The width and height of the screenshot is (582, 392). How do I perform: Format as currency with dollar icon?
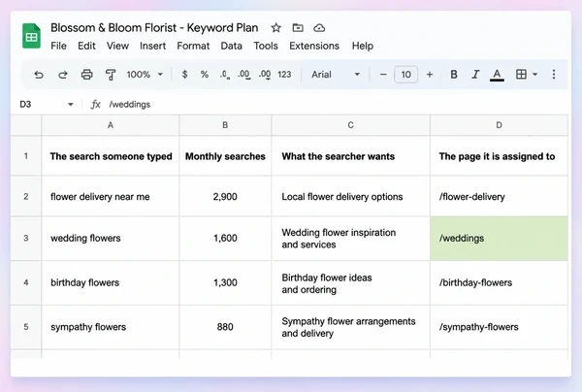[x=184, y=75]
